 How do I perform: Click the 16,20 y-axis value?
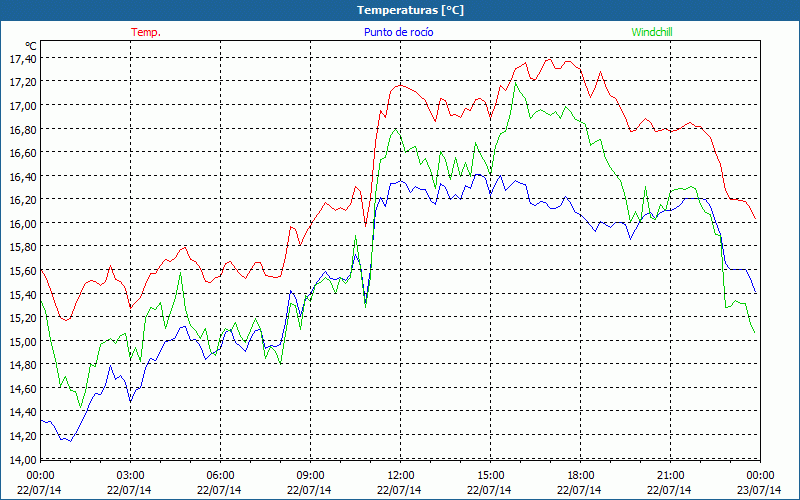(23, 200)
